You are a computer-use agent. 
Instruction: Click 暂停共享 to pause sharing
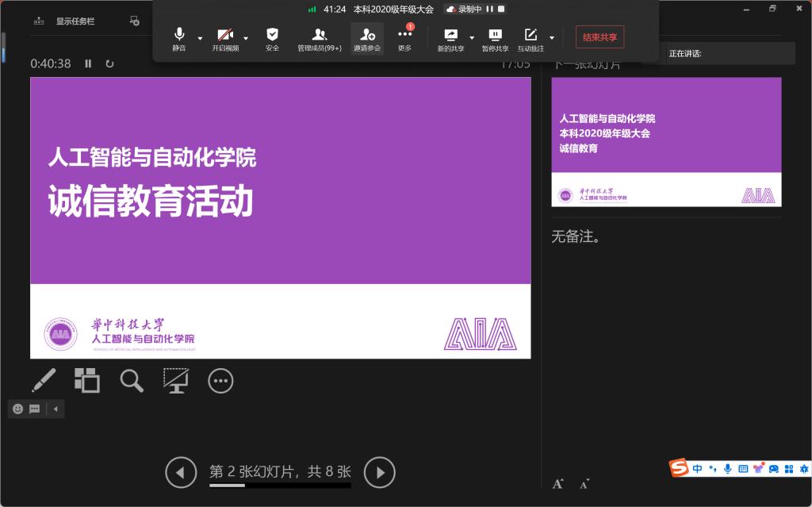(x=495, y=38)
